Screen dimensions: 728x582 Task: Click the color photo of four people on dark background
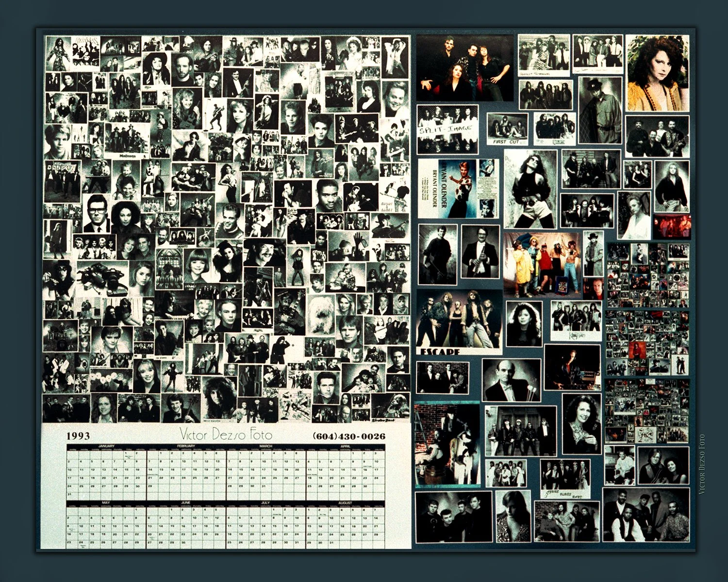click(465, 68)
